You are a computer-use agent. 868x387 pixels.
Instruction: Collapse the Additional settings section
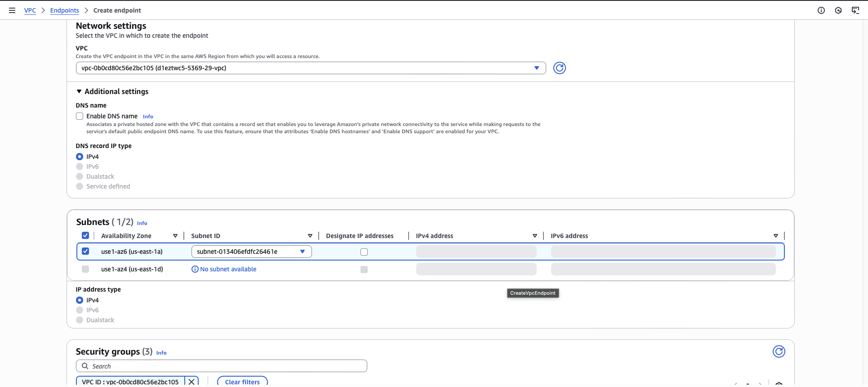click(79, 91)
